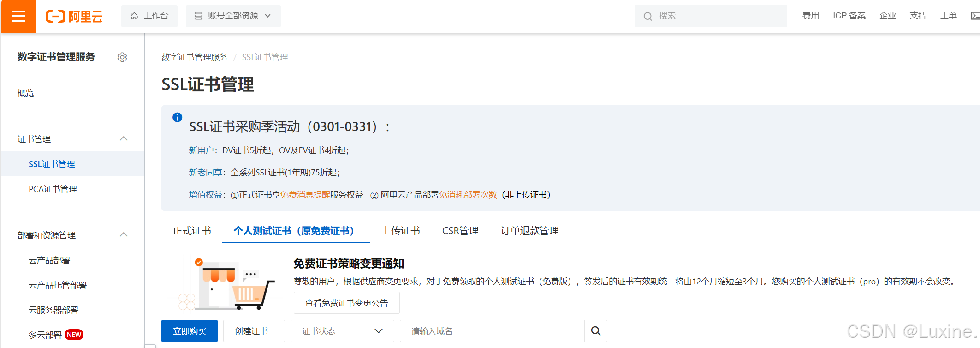Viewport: 980px width, 348px height.
Task: Open the settings gear beside 数字证书管理服务
Action: tap(122, 57)
